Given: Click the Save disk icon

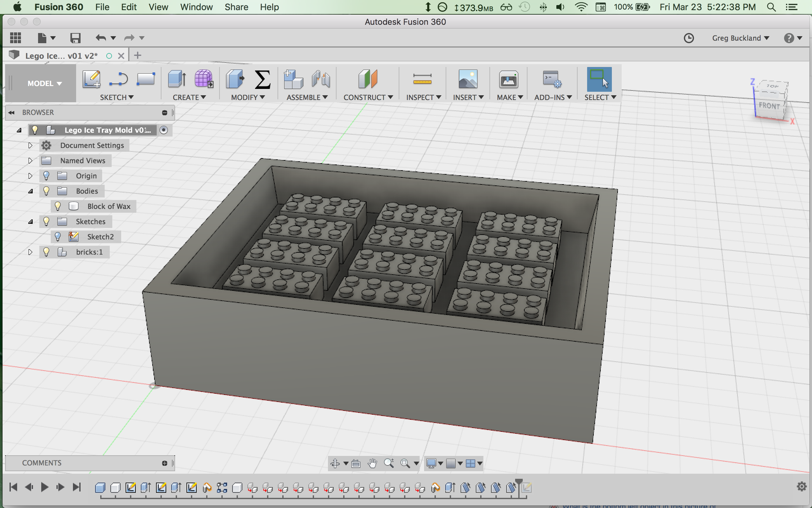Looking at the screenshot, I should coord(75,38).
